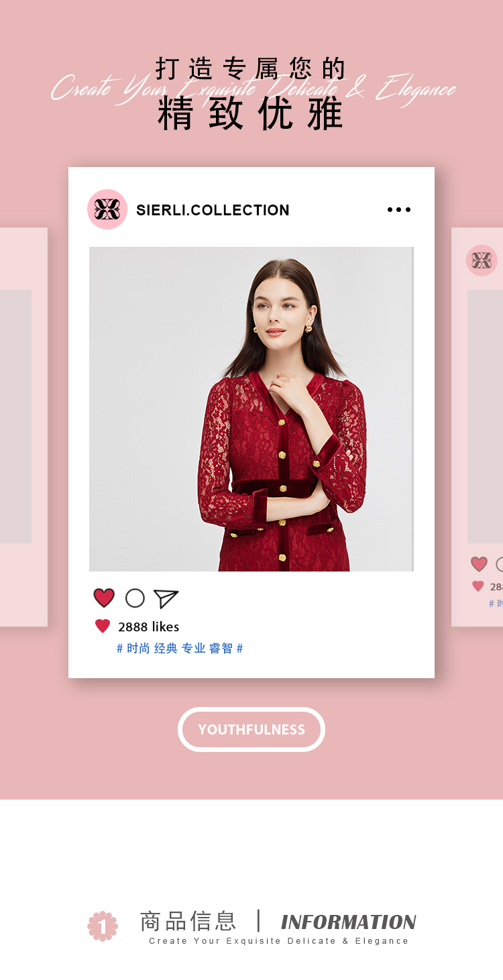Screen dimensions: 503x980
Task: Click the heart icon on right card
Action: tap(479, 564)
